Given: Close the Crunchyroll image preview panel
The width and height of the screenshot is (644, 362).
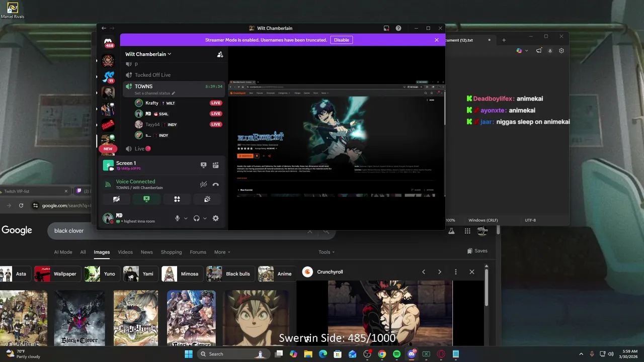Looking at the screenshot, I should click(472, 272).
